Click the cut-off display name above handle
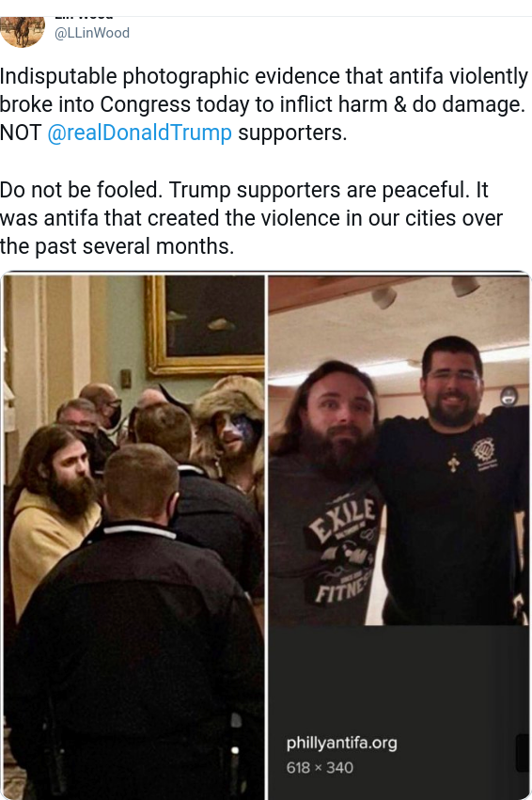The image size is (532, 800). click(84, 17)
